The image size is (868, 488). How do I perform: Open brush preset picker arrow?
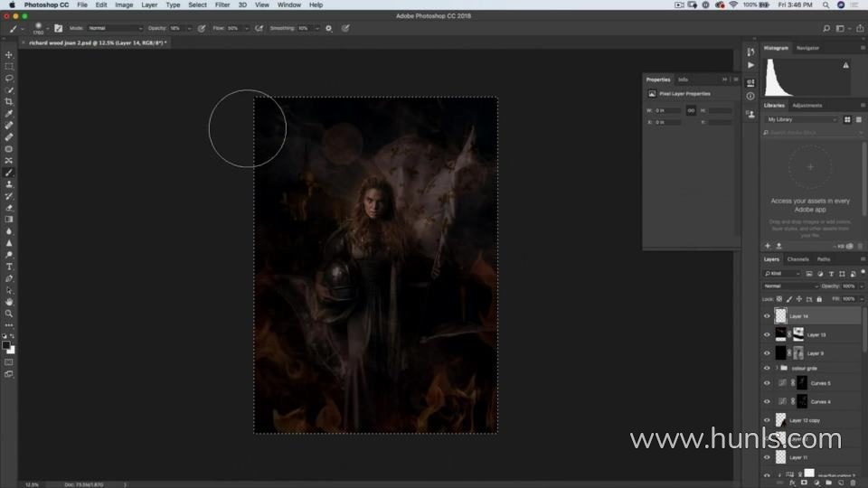tap(48, 28)
